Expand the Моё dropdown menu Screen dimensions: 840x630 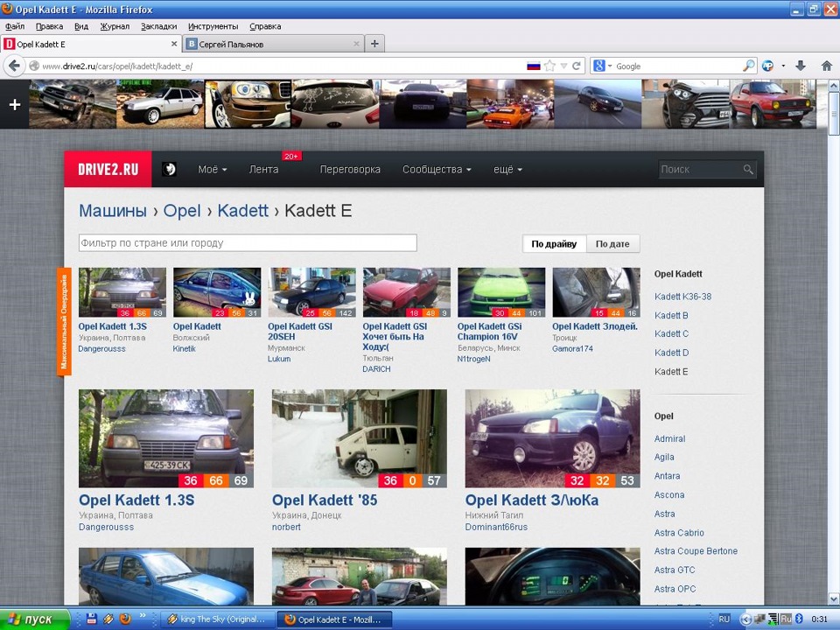pos(212,169)
